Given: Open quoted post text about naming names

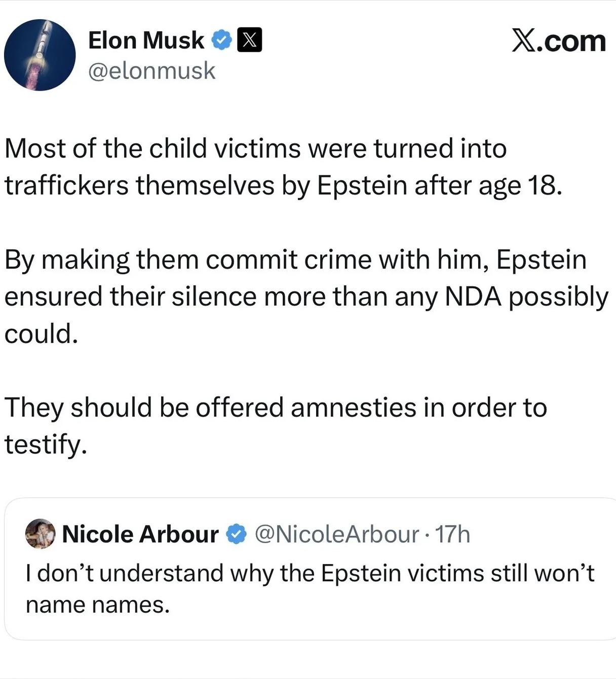Looking at the screenshot, I should tap(310, 588).
